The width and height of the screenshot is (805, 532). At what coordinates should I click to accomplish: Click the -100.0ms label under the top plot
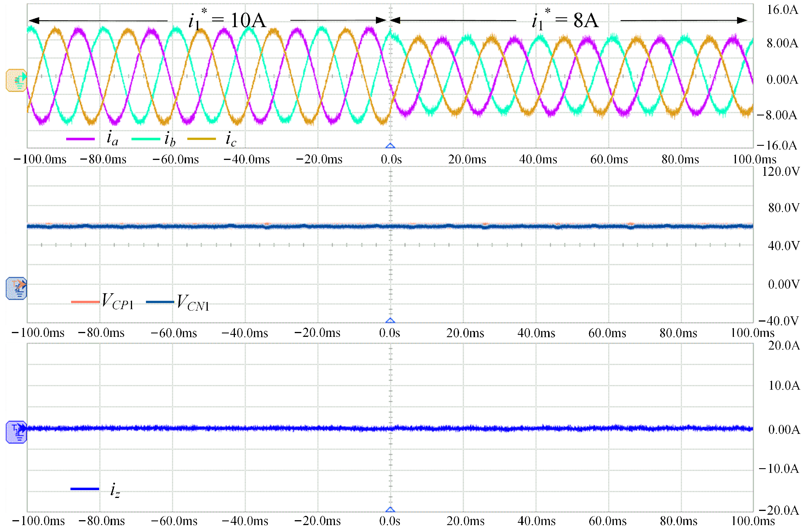click(40, 159)
